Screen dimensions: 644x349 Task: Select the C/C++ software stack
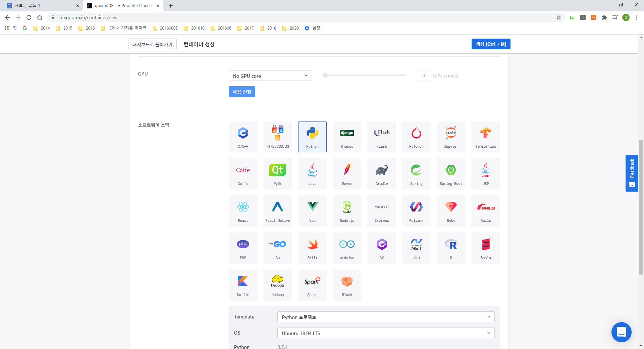(x=243, y=137)
